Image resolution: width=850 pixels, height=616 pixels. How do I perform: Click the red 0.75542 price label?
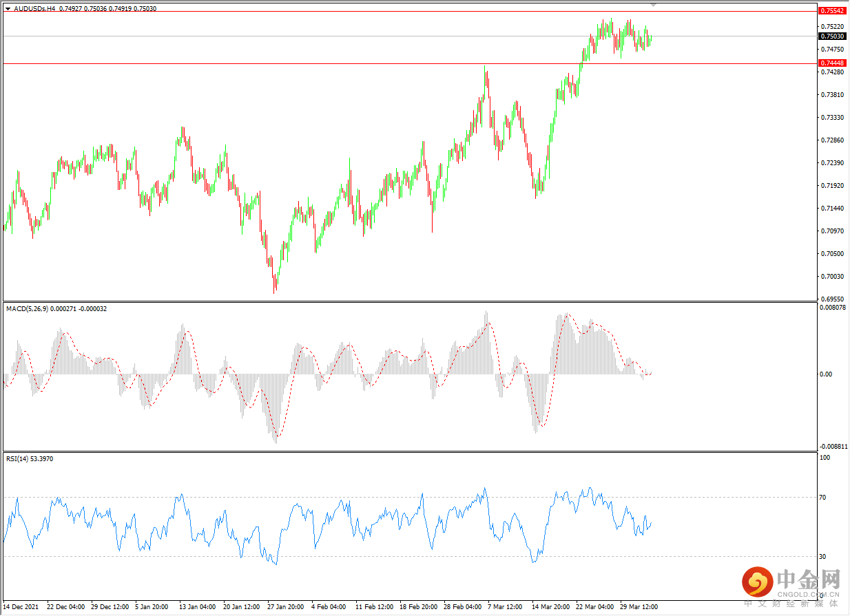832,11
